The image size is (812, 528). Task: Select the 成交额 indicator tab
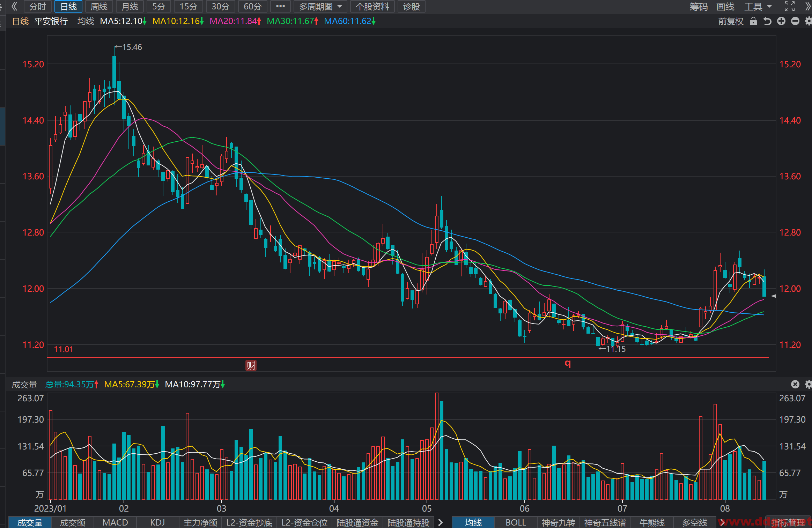pyautogui.click(x=73, y=522)
